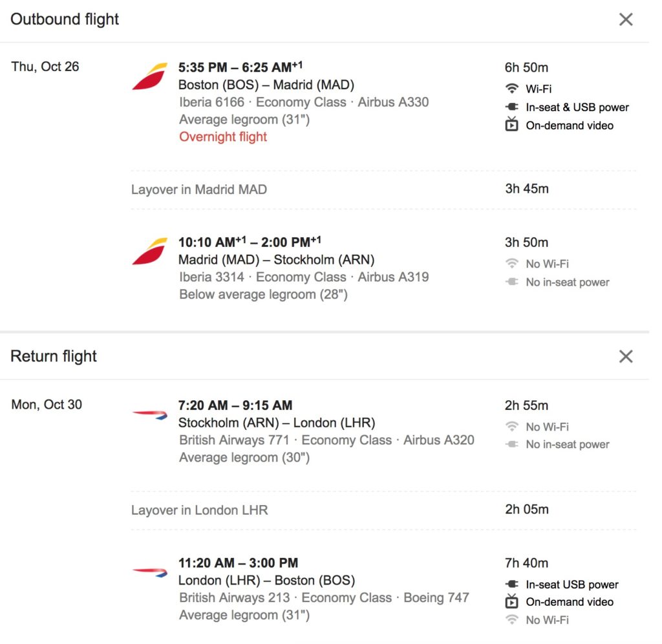Click greyed No Wi-Fi icon for Iberia 3314
The height and width of the screenshot is (644, 662).
[x=512, y=264]
